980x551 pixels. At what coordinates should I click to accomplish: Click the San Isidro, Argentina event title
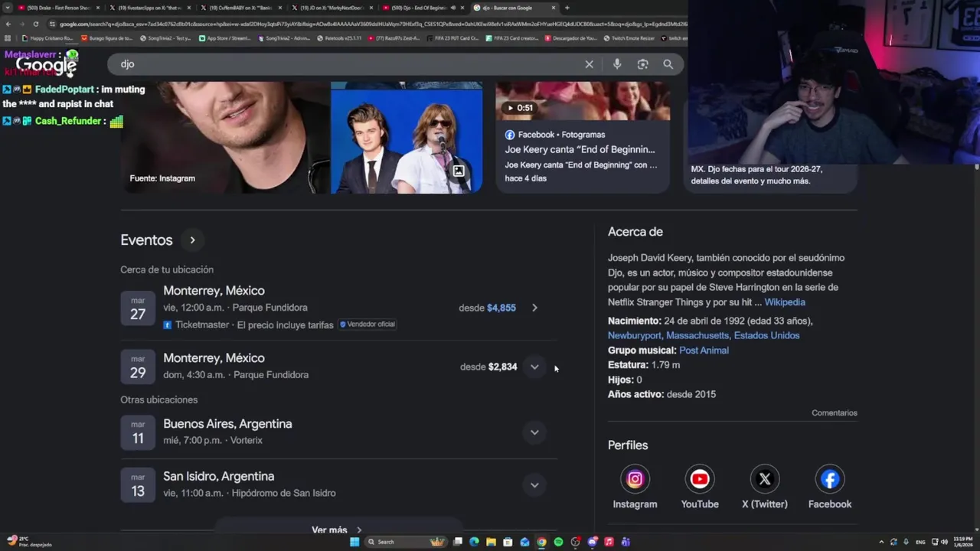[218, 476]
